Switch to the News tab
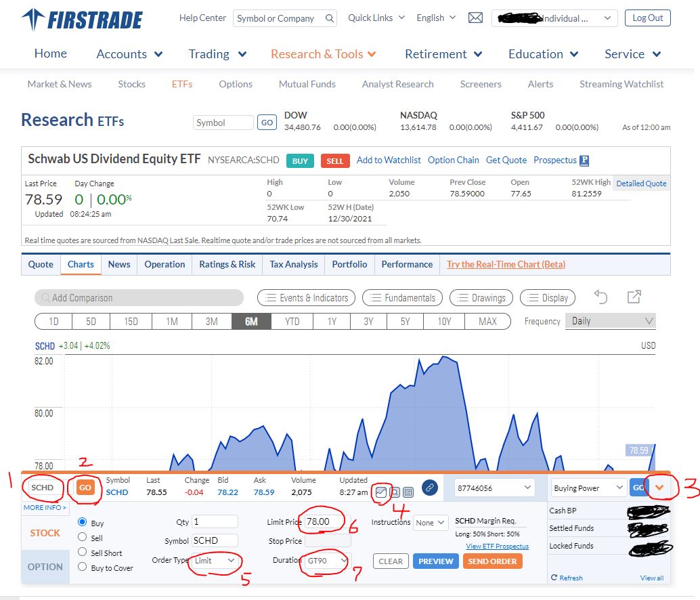The width and height of the screenshot is (700, 600). pos(119,264)
